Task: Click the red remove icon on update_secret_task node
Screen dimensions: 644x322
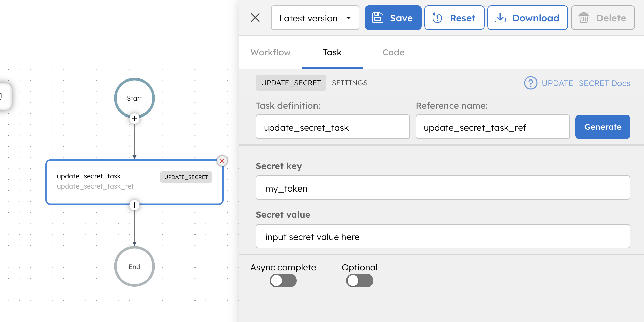Action: (222, 161)
